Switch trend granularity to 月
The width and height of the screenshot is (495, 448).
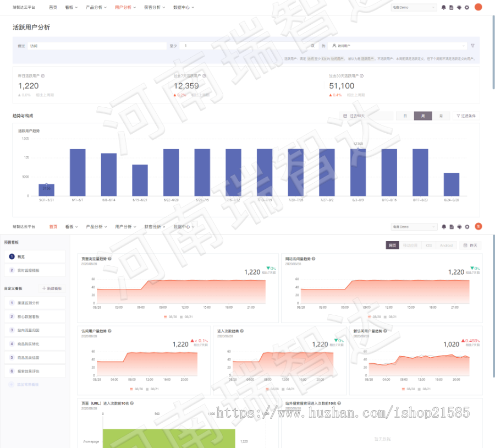click(x=441, y=116)
